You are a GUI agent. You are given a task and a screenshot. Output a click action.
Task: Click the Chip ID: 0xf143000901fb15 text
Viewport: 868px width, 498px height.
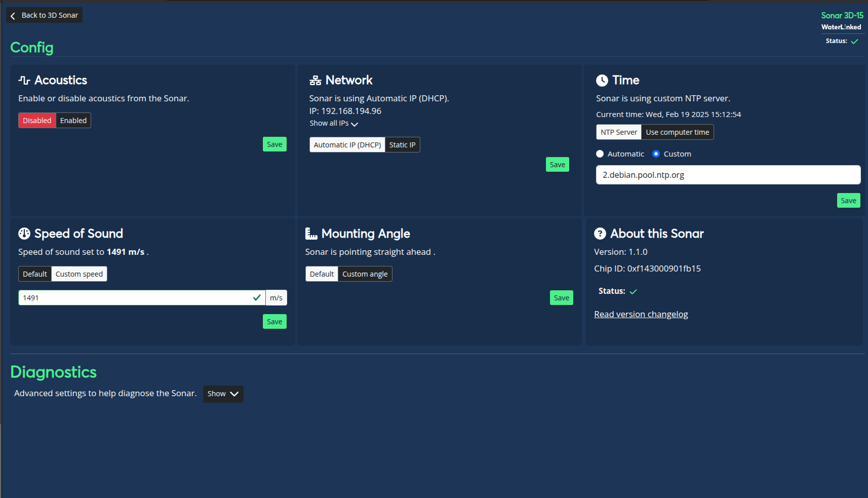648,269
